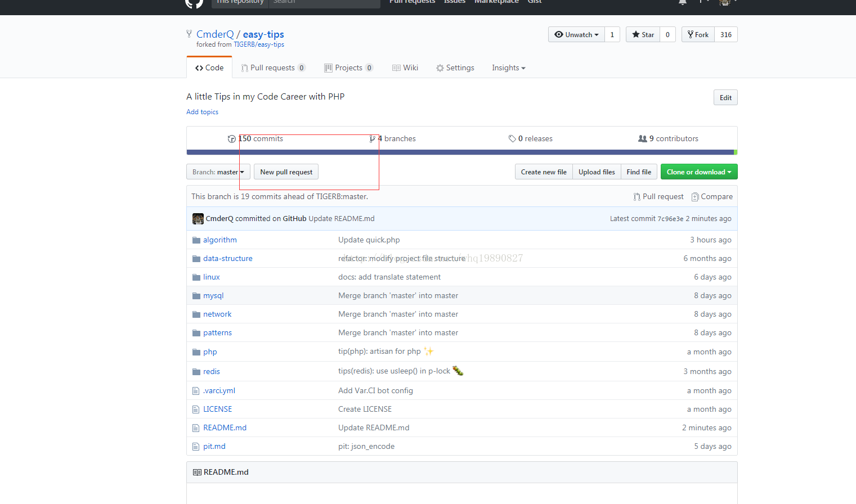Click the README.md header book icon
The height and width of the screenshot is (504, 856).
tap(197, 472)
